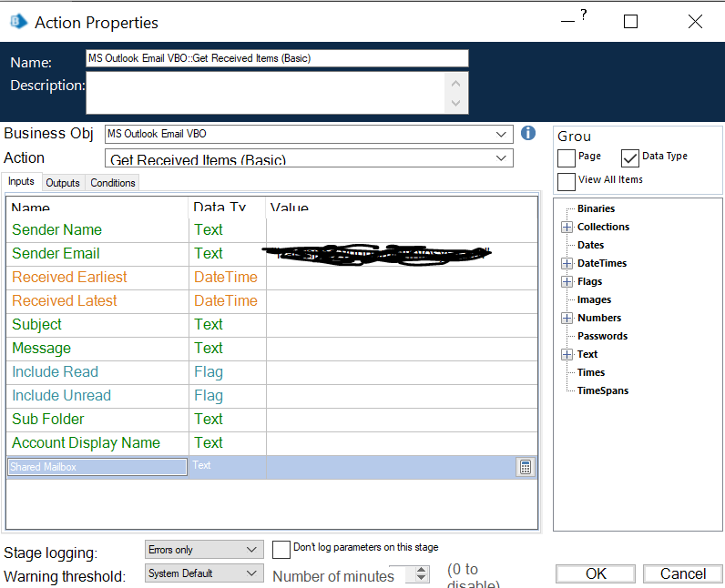Expand the DateTimes tree node
This screenshot has height=588, width=725.
[567, 263]
